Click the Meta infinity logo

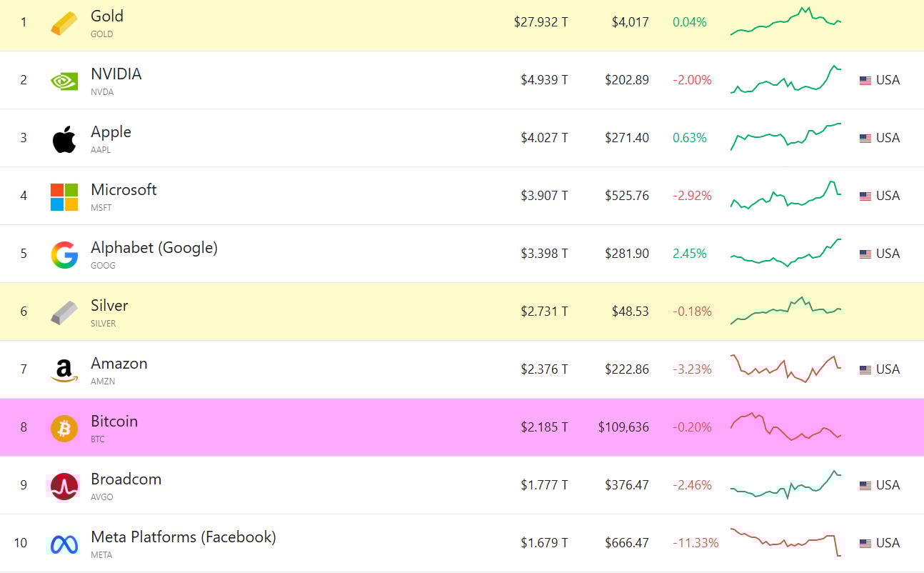tap(64, 543)
